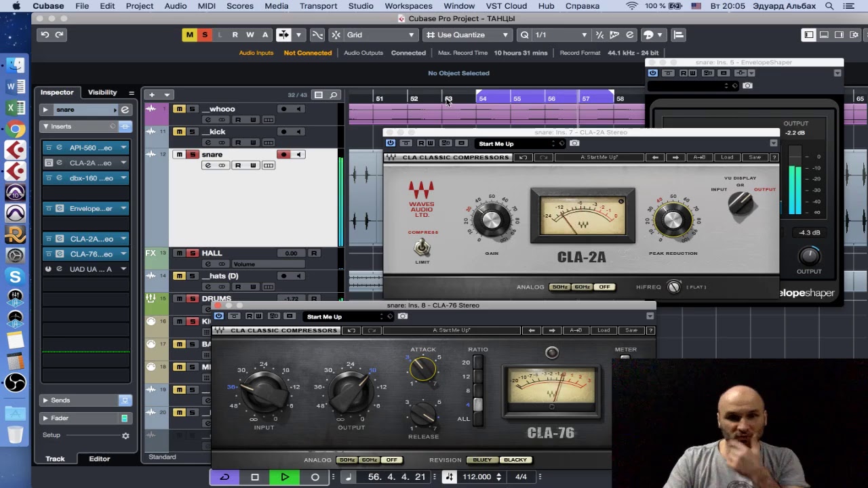Open the API-560 insert slot dropdown arrow
The width and height of the screenshot is (868, 488).
123,148
